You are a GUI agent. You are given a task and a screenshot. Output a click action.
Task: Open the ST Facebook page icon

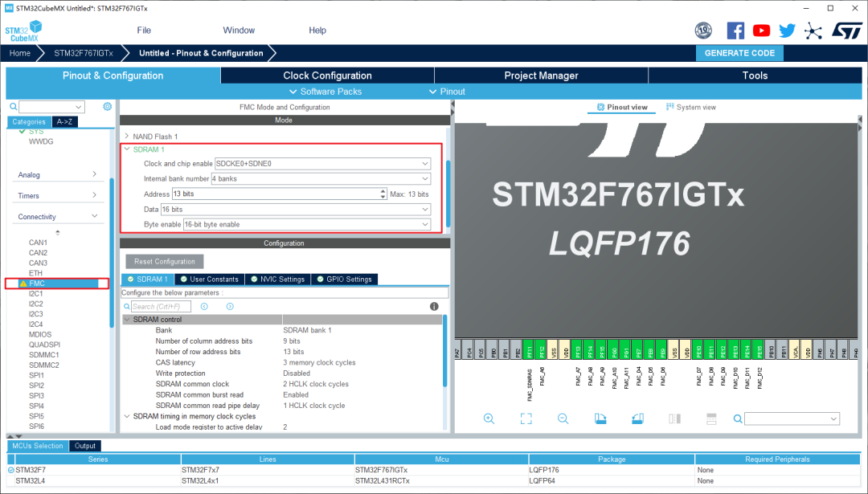tap(735, 31)
